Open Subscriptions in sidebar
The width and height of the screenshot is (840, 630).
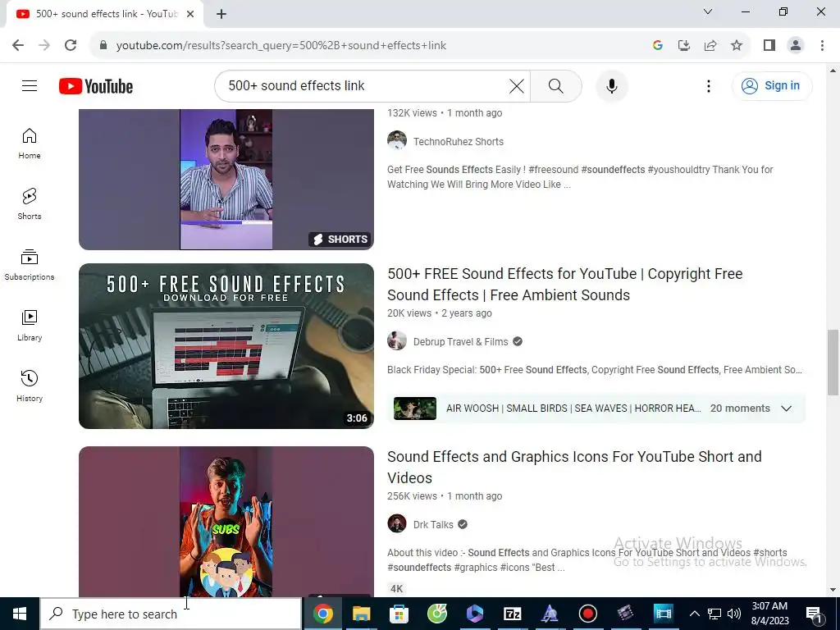[x=30, y=265]
